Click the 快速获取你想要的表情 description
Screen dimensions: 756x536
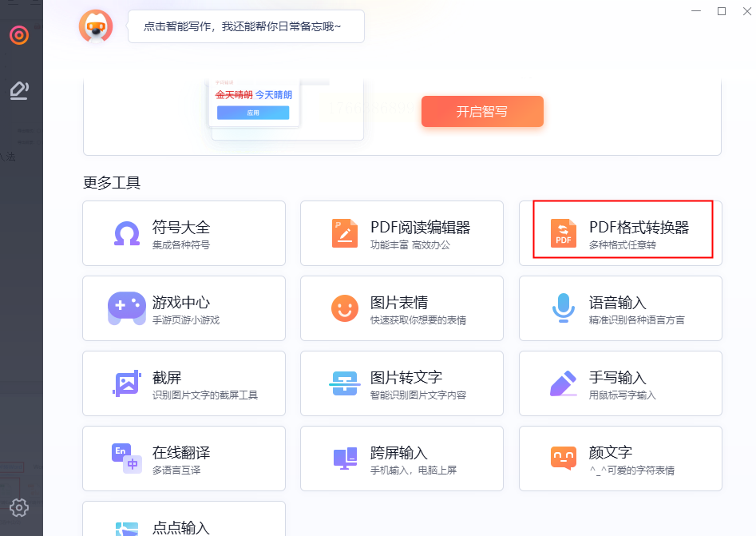(418, 320)
